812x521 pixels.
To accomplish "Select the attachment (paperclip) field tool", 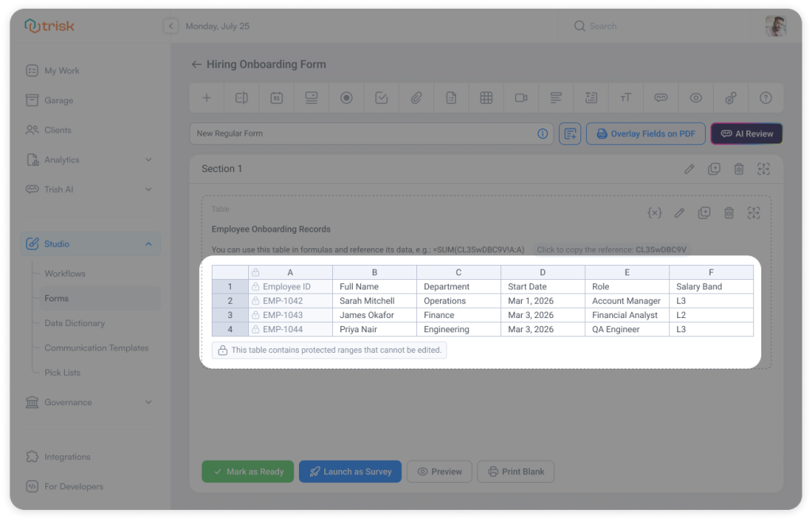I will (x=416, y=97).
